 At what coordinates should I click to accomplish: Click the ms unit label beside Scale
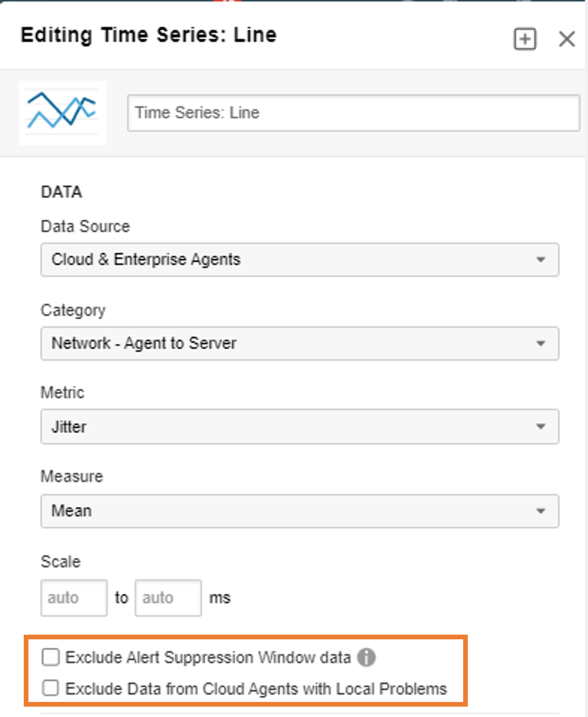[x=220, y=599]
